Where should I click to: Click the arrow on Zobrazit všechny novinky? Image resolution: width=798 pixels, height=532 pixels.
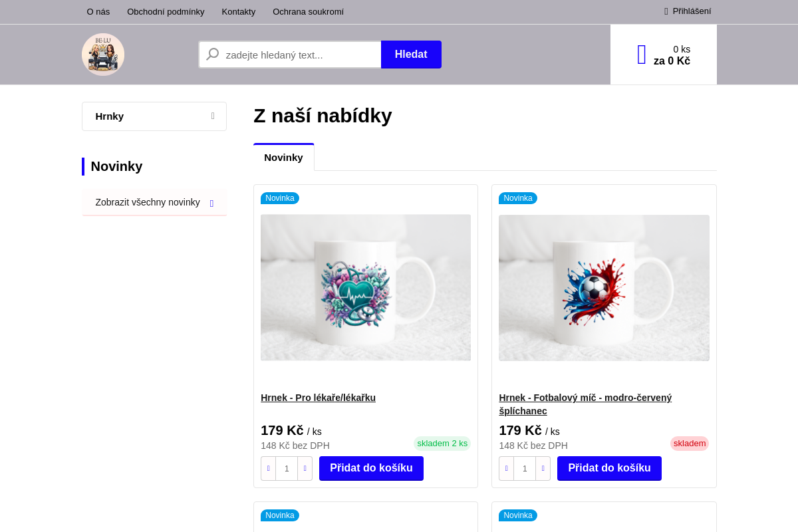pos(211,202)
